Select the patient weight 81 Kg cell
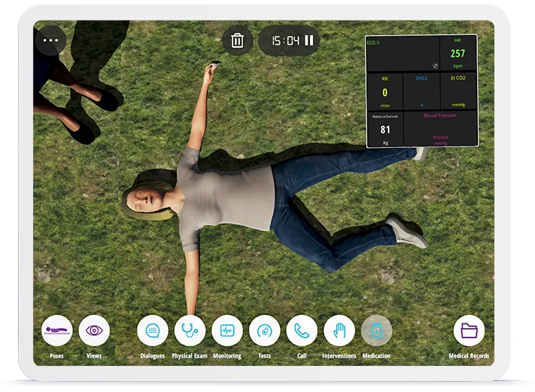 click(x=385, y=129)
